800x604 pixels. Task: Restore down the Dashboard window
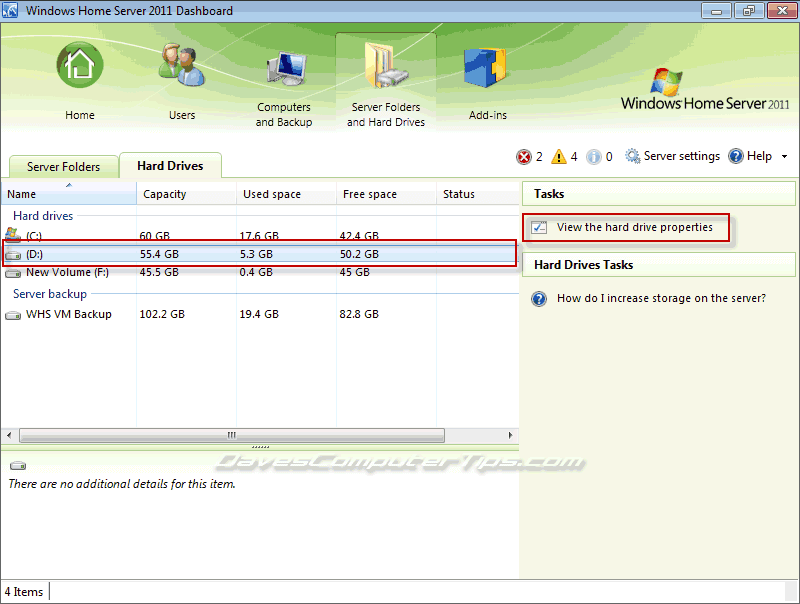click(x=749, y=10)
